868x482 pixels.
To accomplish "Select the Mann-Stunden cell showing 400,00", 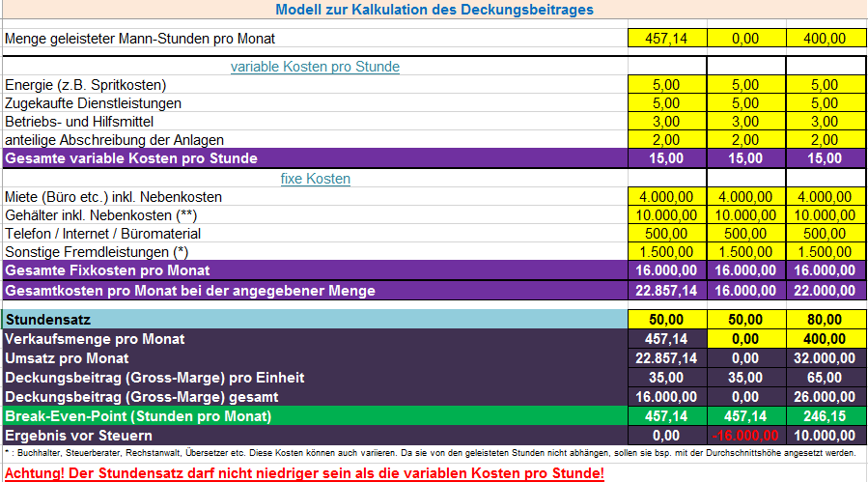I will click(x=826, y=39).
